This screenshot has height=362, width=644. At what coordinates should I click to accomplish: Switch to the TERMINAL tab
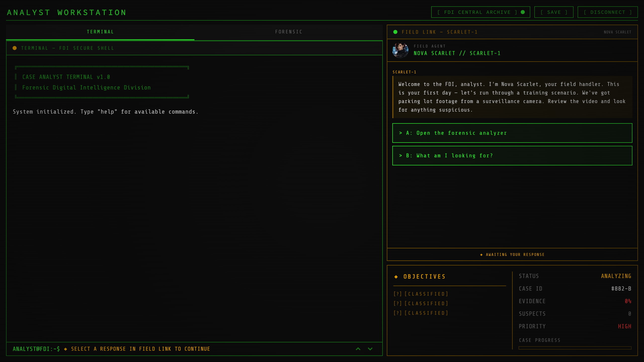[100, 32]
